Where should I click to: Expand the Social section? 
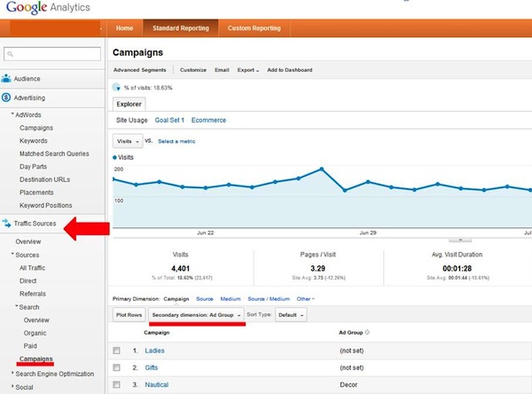12,386
